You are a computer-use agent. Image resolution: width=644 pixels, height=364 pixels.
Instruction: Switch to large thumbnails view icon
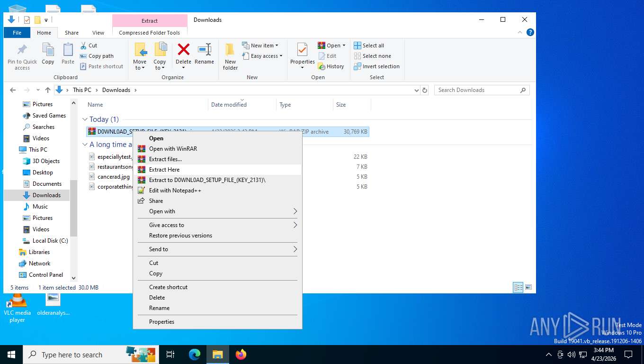(528, 287)
